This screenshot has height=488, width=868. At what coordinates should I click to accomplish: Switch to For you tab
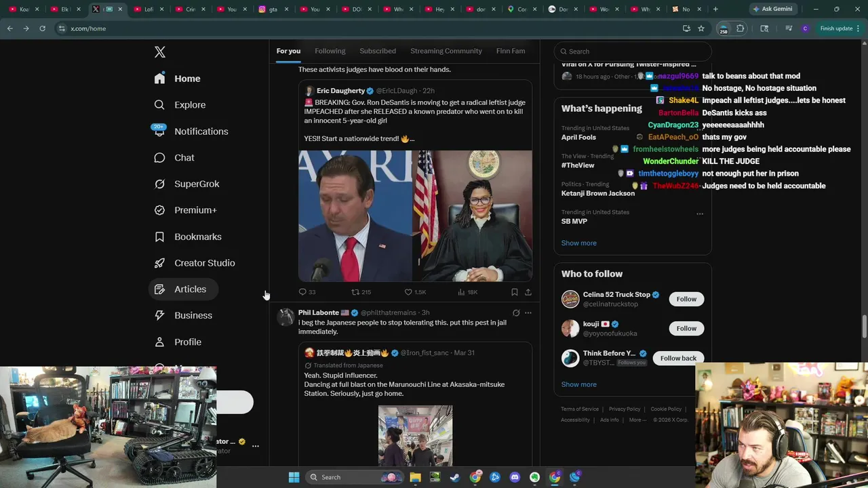pyautogui.click(x=288, y=51)
